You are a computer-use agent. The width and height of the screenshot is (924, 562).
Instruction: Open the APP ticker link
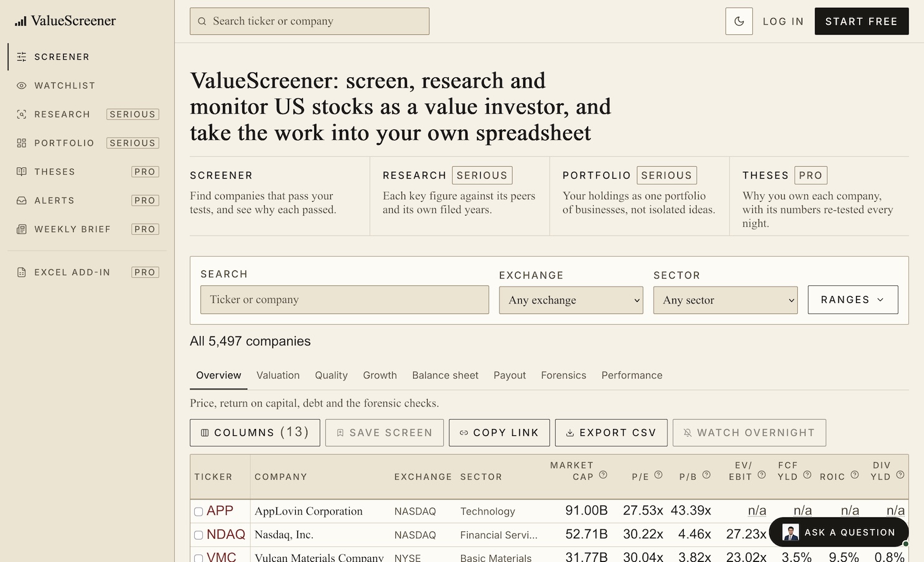[x=220, y=511]
